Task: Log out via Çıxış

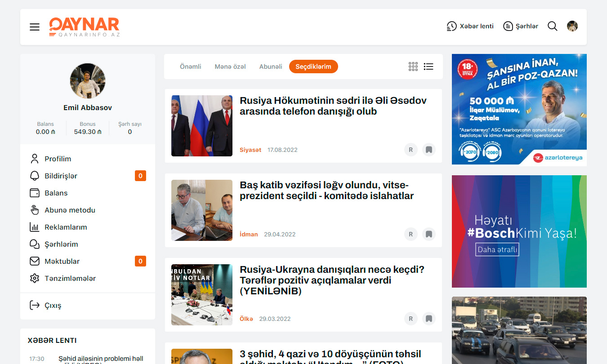Action: [x=53, y=306]
